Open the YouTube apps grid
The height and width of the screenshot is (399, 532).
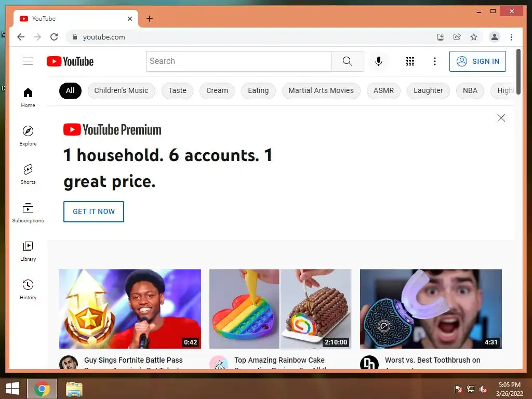[x=410, y=61]
